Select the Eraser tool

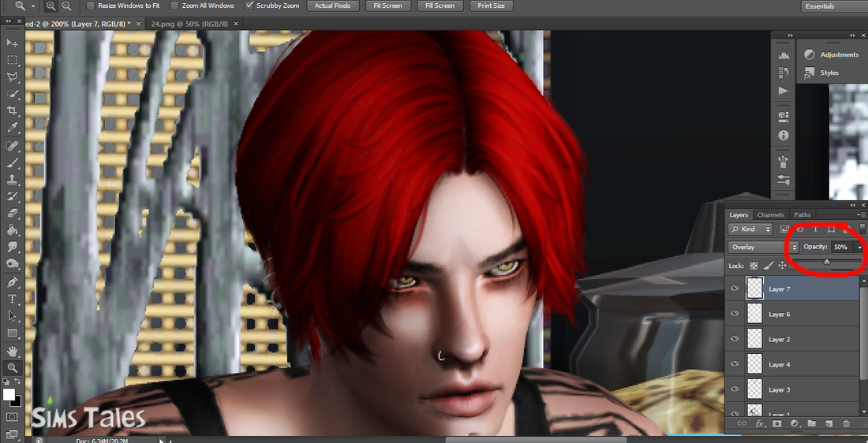coord(12,213)
